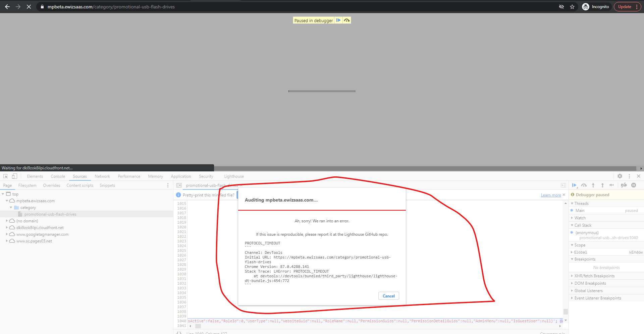The width and height of the screenshot is (644, 334).
Task: Step into the next function call
Action: pyautogui.click(x=593, y=185)
